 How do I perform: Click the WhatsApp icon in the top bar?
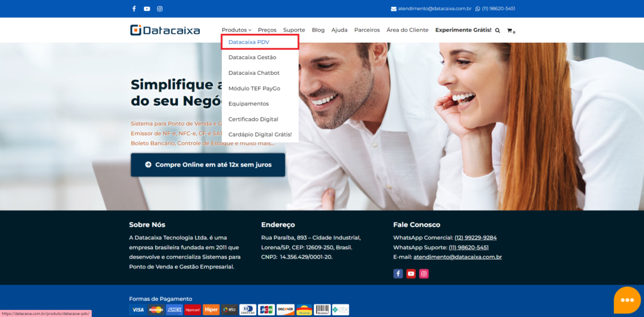point(478,9)
